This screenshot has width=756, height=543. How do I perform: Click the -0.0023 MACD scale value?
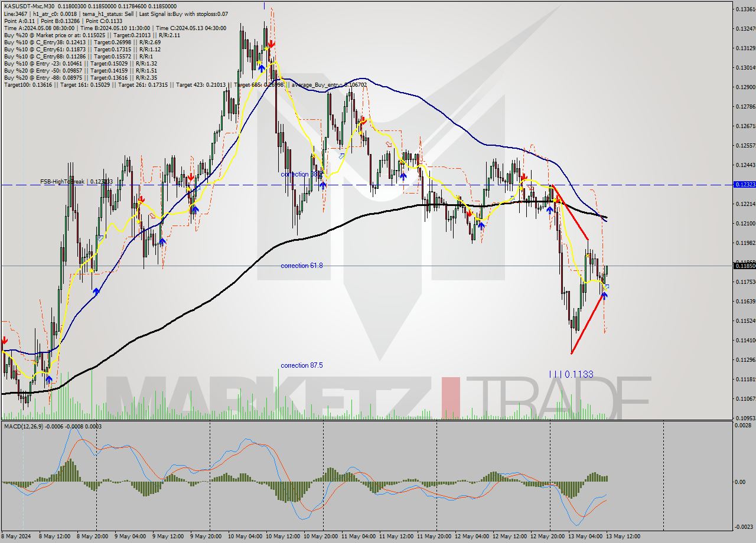click(744, 527)
